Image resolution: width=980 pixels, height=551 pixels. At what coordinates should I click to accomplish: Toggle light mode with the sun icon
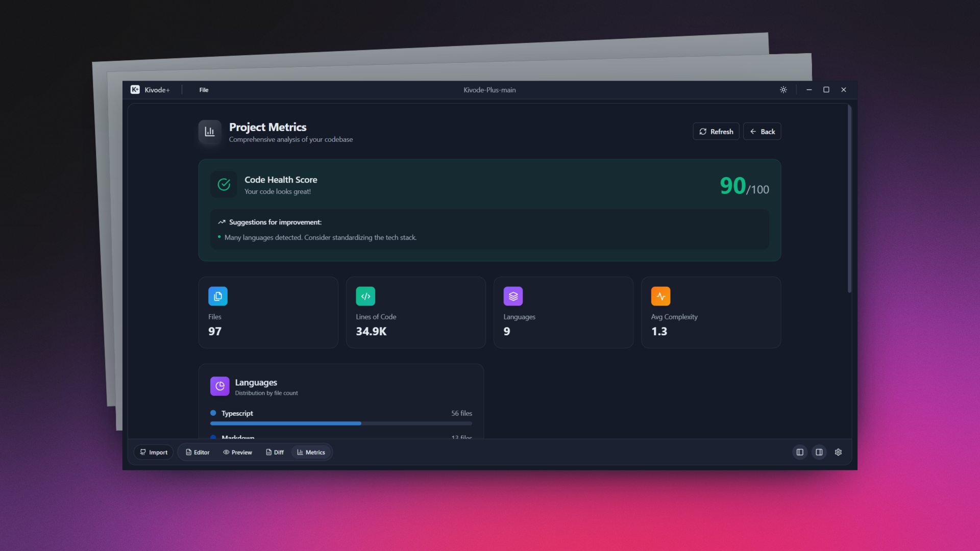click(783, 89)
